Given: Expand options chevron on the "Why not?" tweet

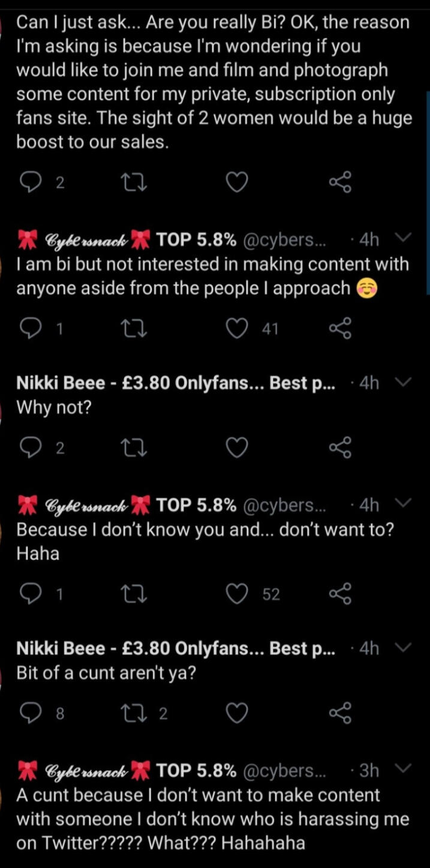Looking at the screenshot, I should pyautogui.click(x=405, y=382).
